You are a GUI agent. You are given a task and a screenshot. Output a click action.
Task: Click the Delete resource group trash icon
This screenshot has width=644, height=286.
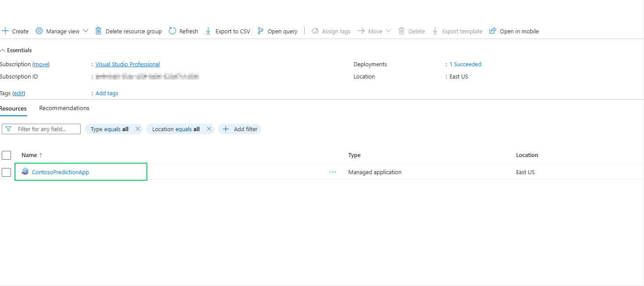pos(99,31)
